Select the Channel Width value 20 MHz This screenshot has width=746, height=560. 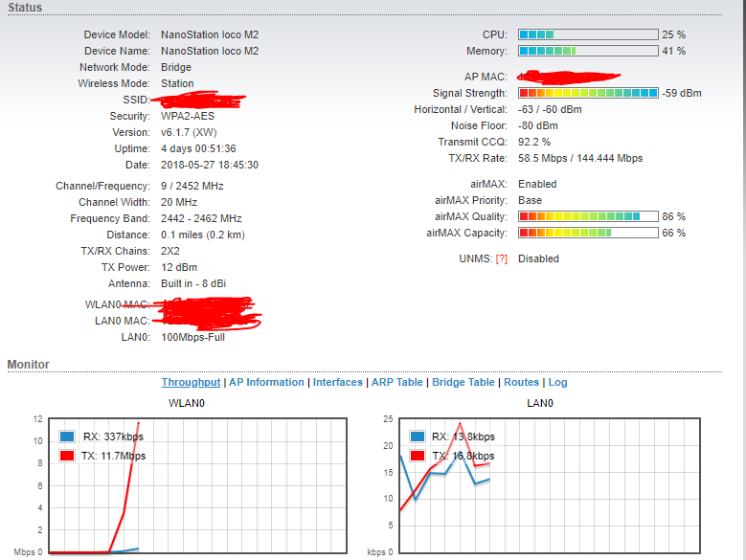tap(179, 202)
